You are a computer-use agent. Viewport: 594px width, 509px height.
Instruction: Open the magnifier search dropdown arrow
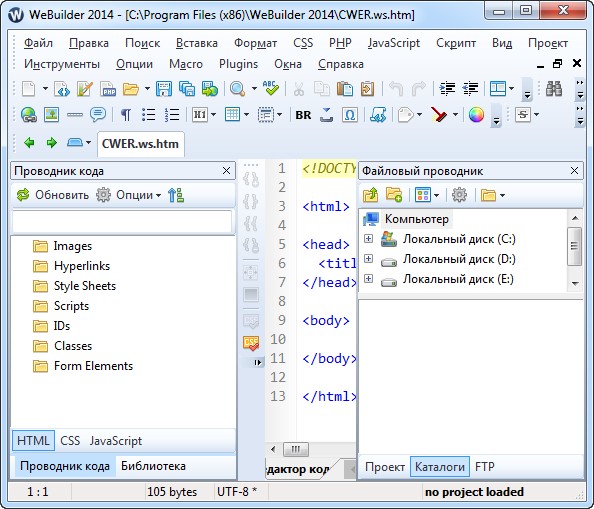(254, 89)
